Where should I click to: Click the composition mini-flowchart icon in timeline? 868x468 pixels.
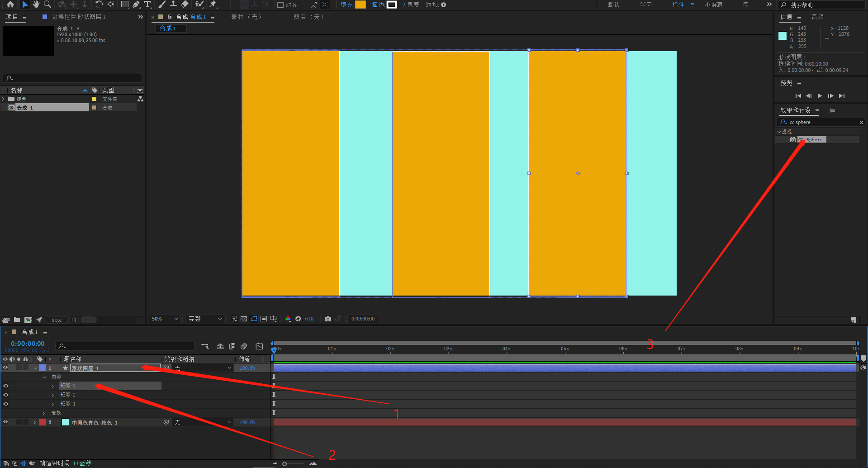pyautogui.click(x=205, y=346)
